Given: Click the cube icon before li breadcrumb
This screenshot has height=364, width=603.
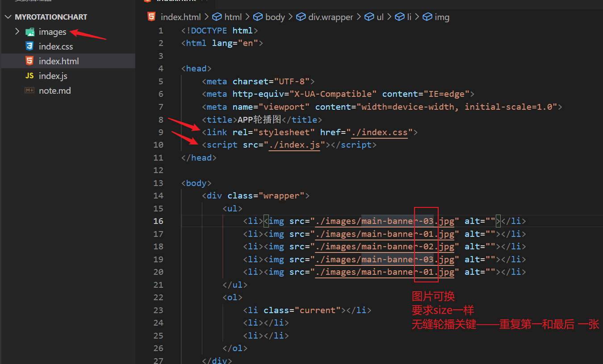Looking at the screenshot, I should click(x=399, y=17).
